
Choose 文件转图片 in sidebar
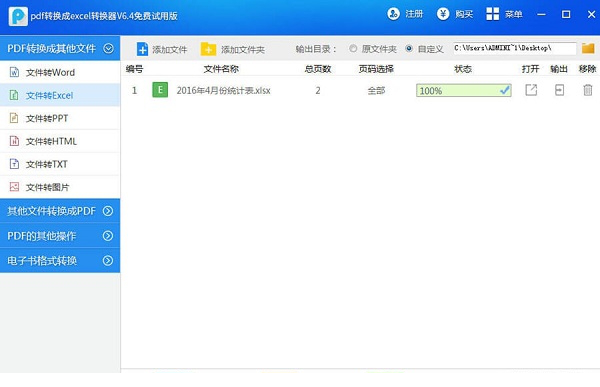pyautogui.click(x=60, y=187)
